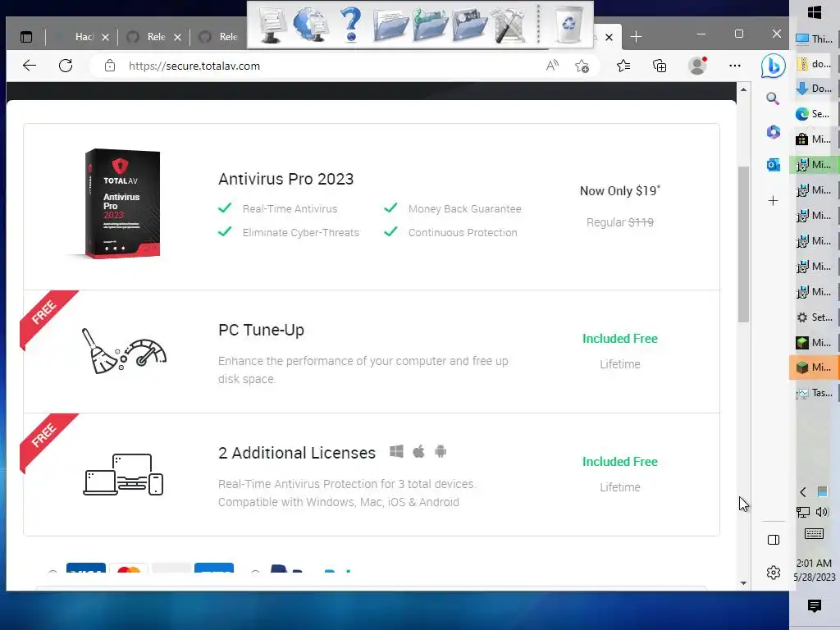840x630 pixels.
Task: Open a new browser tab
Action: coord(636,37)
